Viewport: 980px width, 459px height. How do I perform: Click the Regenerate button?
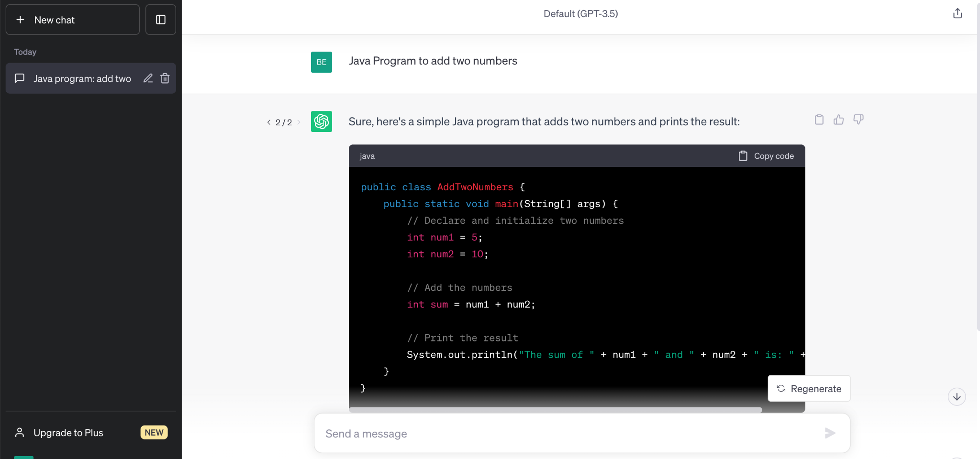[x=809, y=389]
